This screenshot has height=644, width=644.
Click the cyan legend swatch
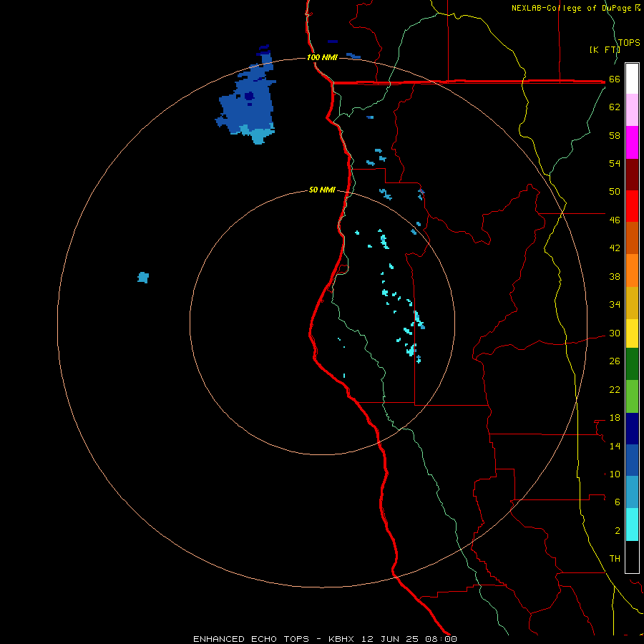click(x=632, y=525)
